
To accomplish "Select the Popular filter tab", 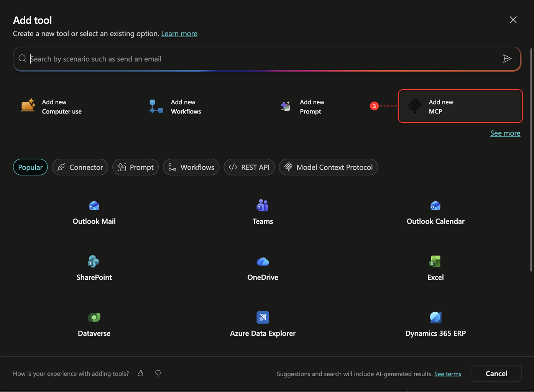I will pos(30,167).
